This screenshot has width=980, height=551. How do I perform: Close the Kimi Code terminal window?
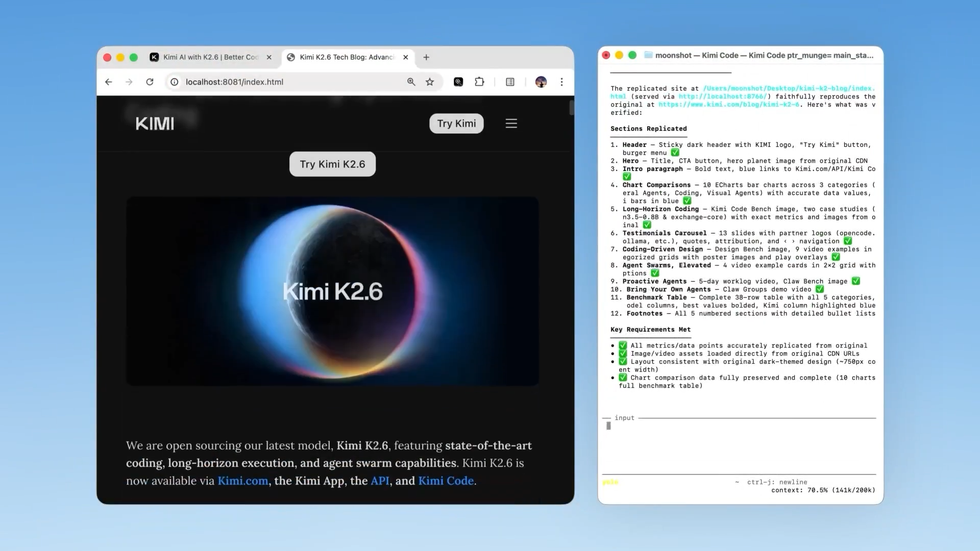click(606, 55)
